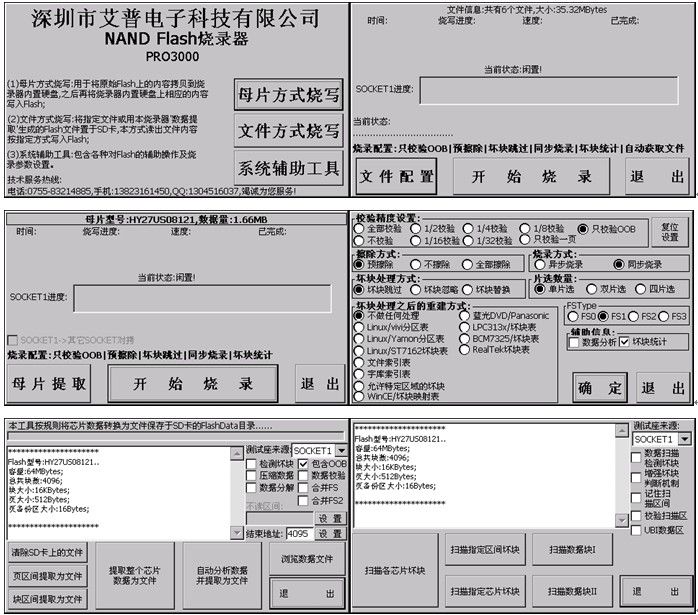Select the 只校验OOB radio option
This screenshot has height=615, width=698.
coord(582,229)
